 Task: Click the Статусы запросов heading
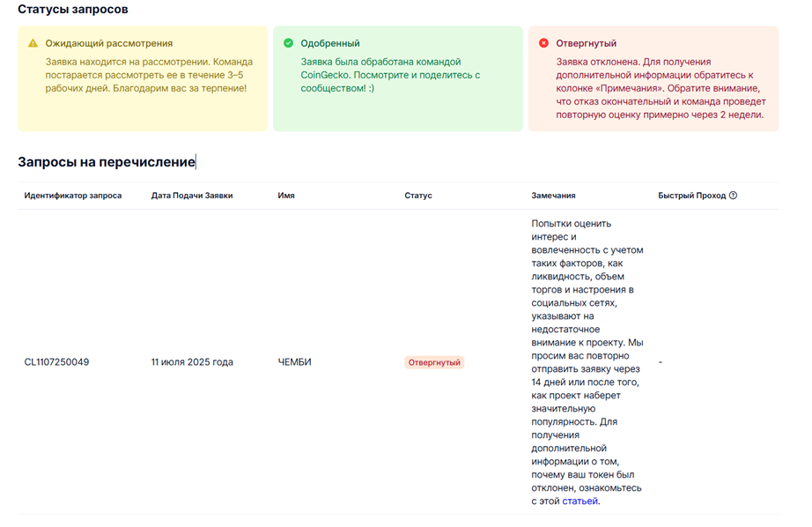point(72,10)
